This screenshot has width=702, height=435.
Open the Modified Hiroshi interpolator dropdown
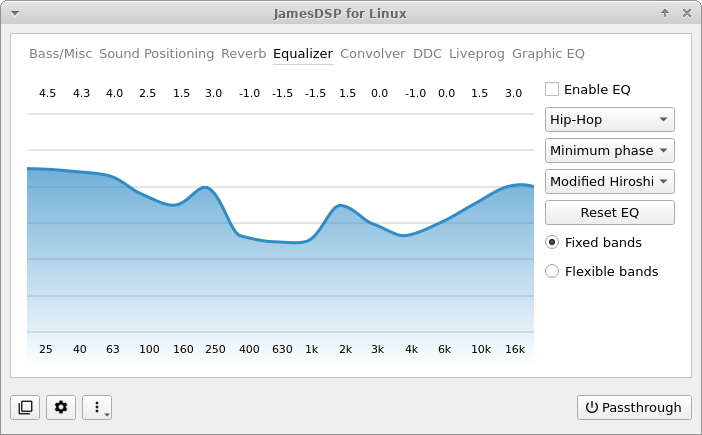click(x=609, y=181)
